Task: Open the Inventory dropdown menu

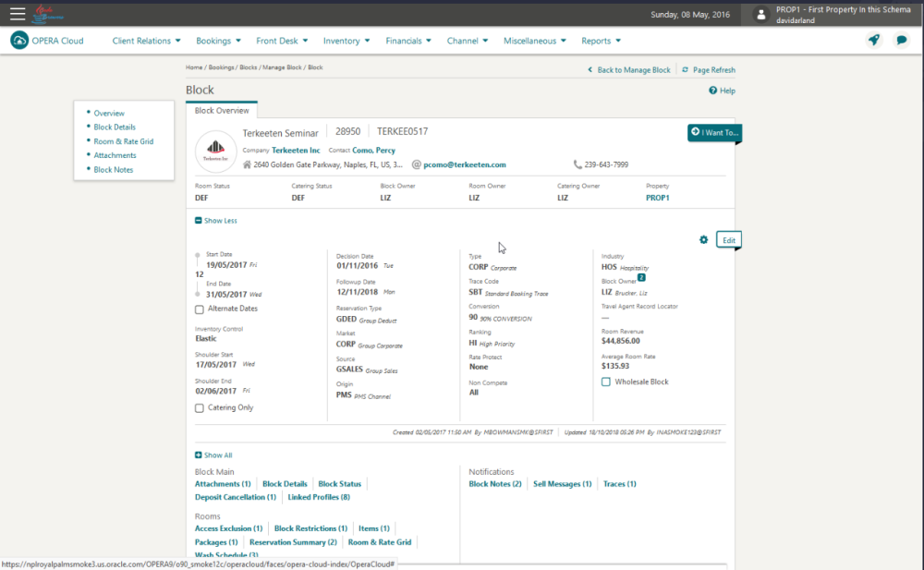Action: pyautogui.click(x=346, y=41)
